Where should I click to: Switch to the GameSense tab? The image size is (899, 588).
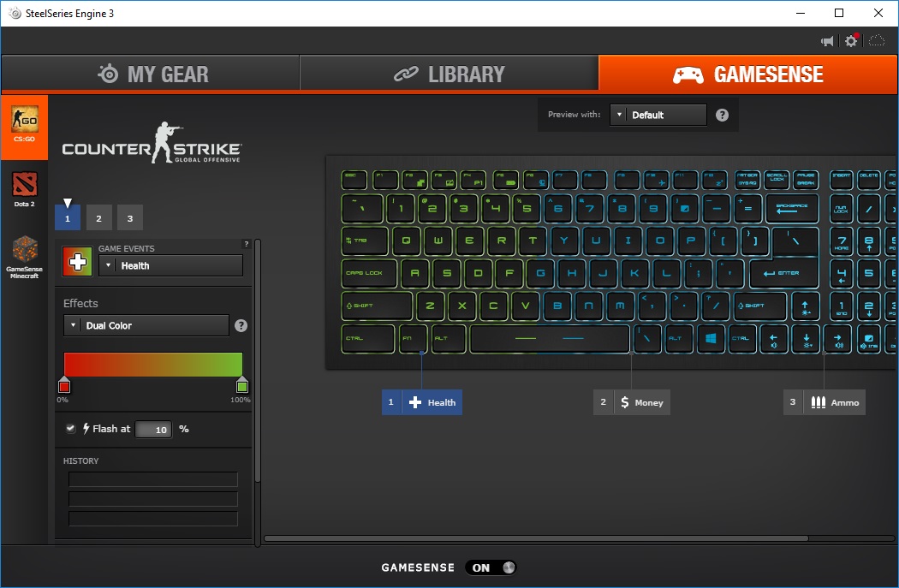click(747, 74)
